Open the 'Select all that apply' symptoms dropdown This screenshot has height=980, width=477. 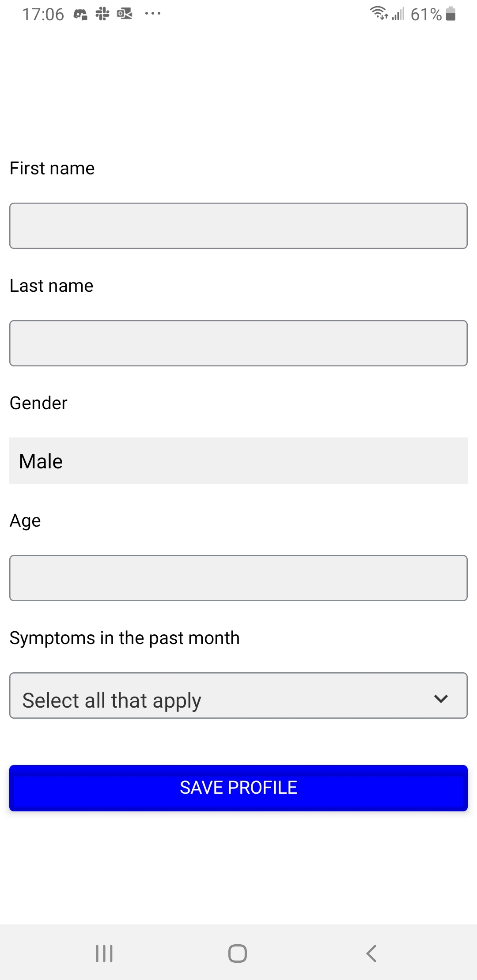(x=238, y=696)
